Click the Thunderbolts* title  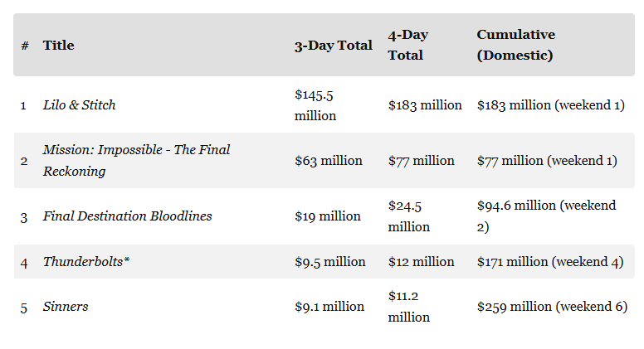pos(86,262)
